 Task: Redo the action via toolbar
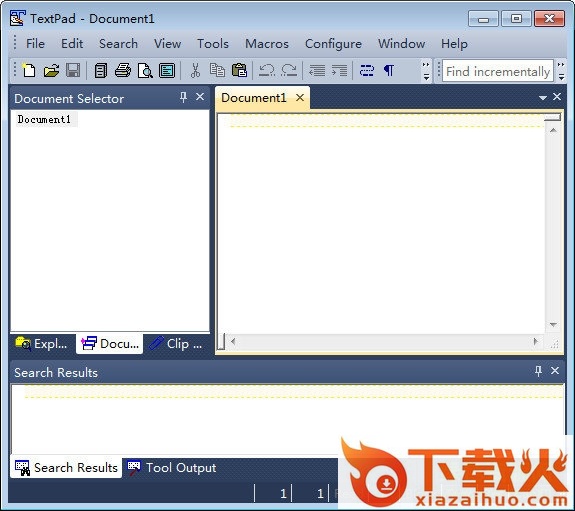point(289,70)
